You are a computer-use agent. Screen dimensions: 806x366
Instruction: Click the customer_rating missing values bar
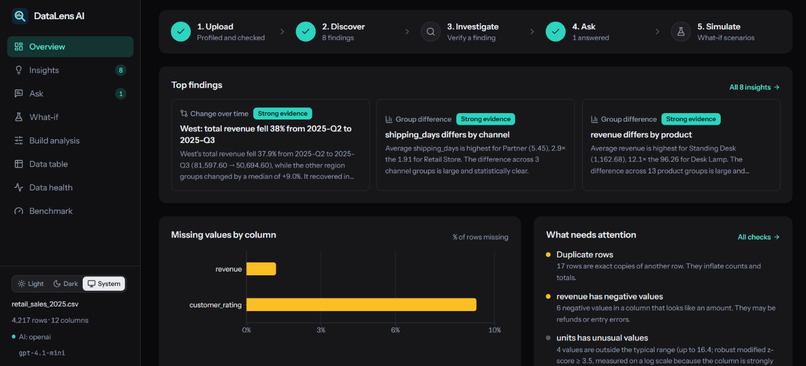pyautogui.click(x=361, y=305)
